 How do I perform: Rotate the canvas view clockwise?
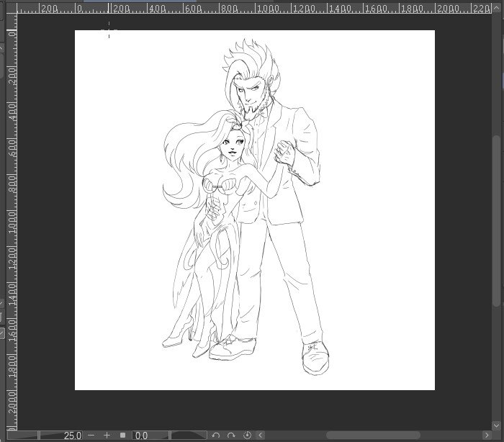coord(231,436)
